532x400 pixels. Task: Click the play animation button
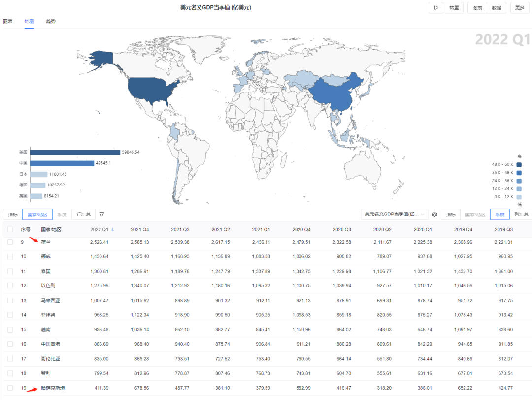coord(436,8)
